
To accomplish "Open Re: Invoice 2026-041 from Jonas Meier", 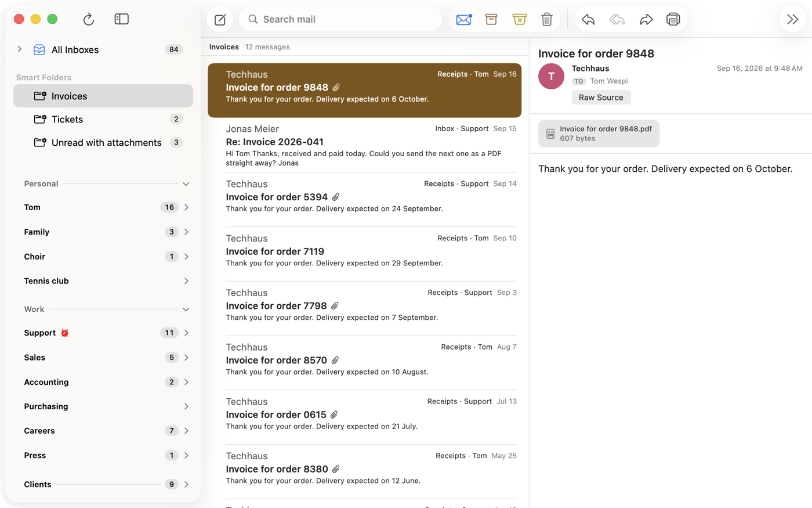I will pyautogui.click(x=365, y=145).
